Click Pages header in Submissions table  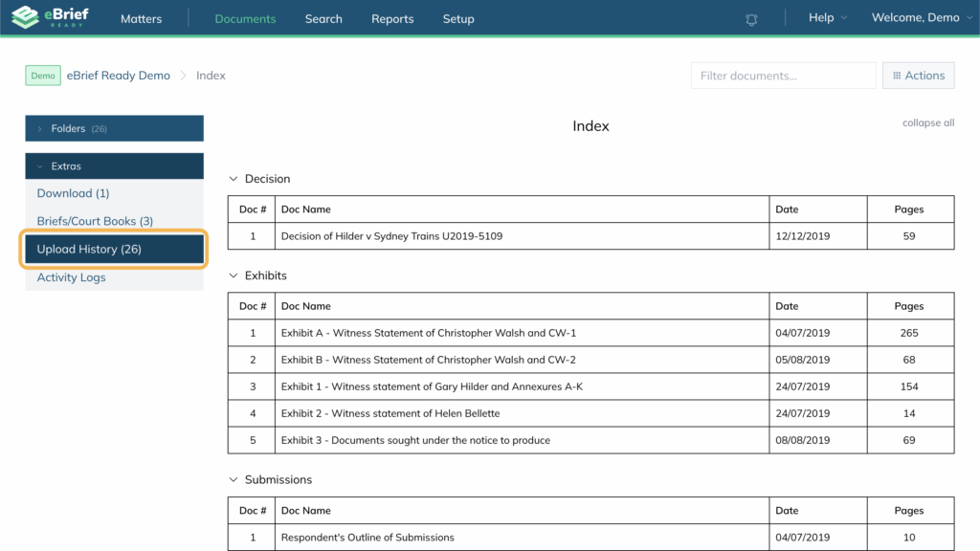pyautogui.click(x=909, y=511)
